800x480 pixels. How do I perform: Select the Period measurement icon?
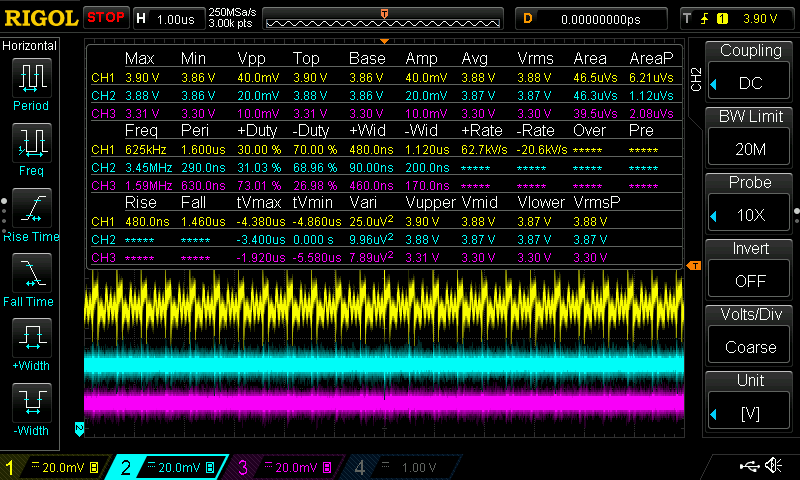pyautogui.click(x=32, y=78)
